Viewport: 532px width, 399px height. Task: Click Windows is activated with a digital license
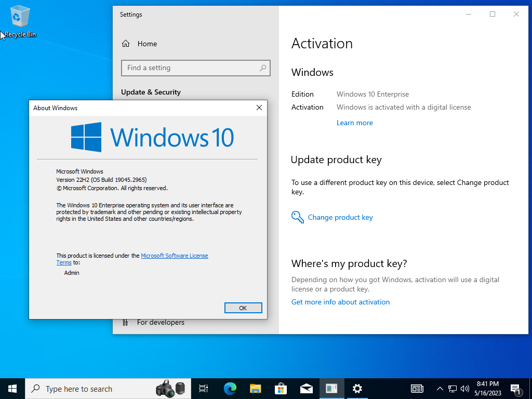[404, 107]
